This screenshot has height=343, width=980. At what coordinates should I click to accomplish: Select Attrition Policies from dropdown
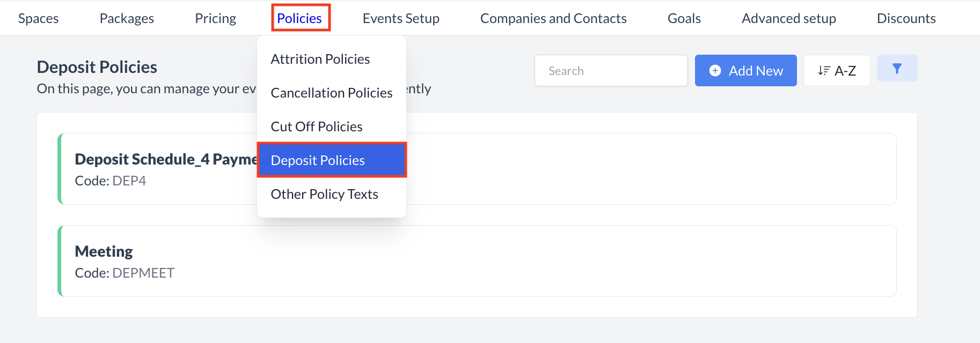[x=320, y=59]
